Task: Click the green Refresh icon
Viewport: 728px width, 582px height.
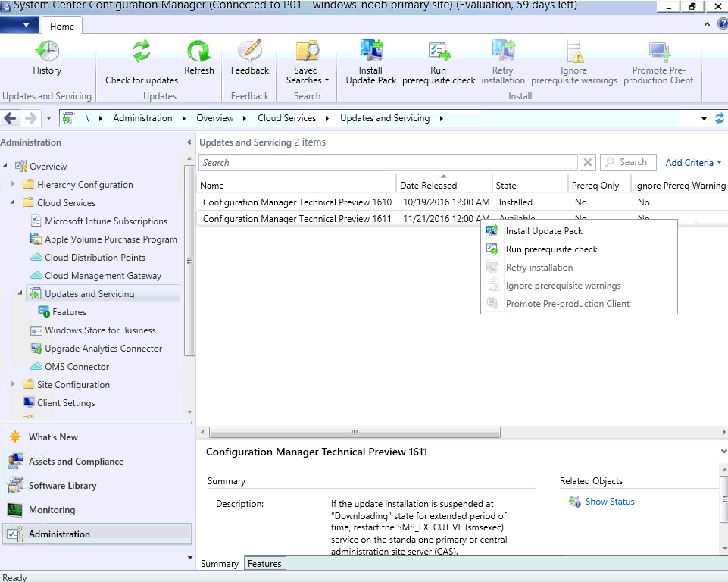Action: [198, 51]
